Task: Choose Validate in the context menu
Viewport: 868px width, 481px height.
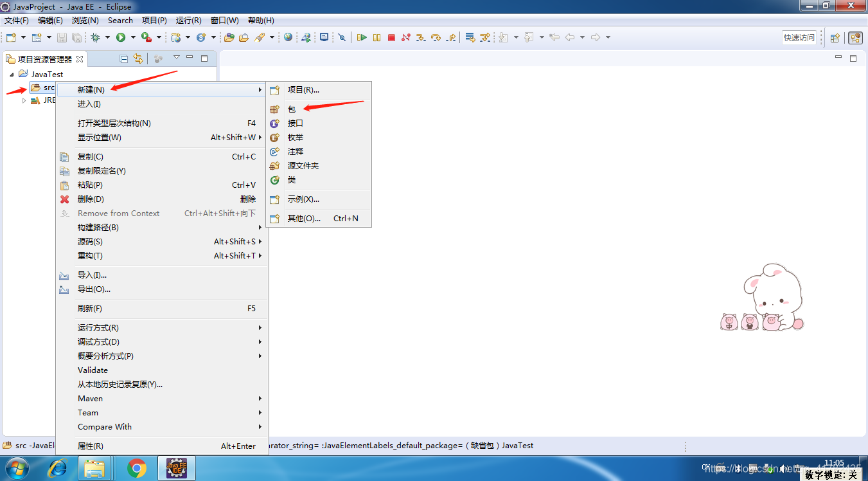Action: [x=162, y=370]
